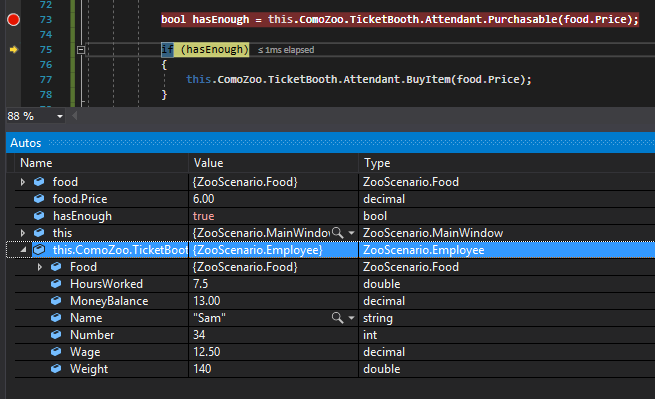This screenshot has width=655, height=399.
Task: Click the Value column header
Action: click(274, 163)
